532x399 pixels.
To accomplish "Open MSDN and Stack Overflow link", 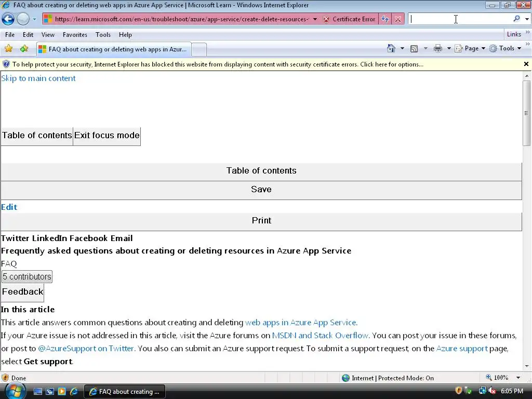I will (x=321, y=336).
